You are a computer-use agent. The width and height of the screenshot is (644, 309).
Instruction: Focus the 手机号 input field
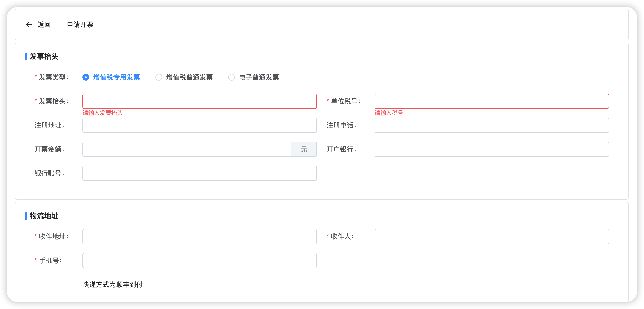(199, 261)
